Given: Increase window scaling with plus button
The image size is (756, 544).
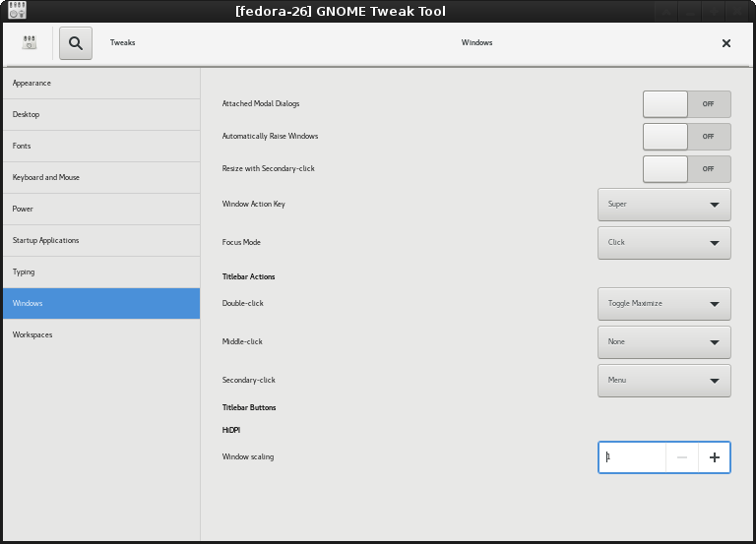Looking at the screenshot, I should (x=714, y=457).
